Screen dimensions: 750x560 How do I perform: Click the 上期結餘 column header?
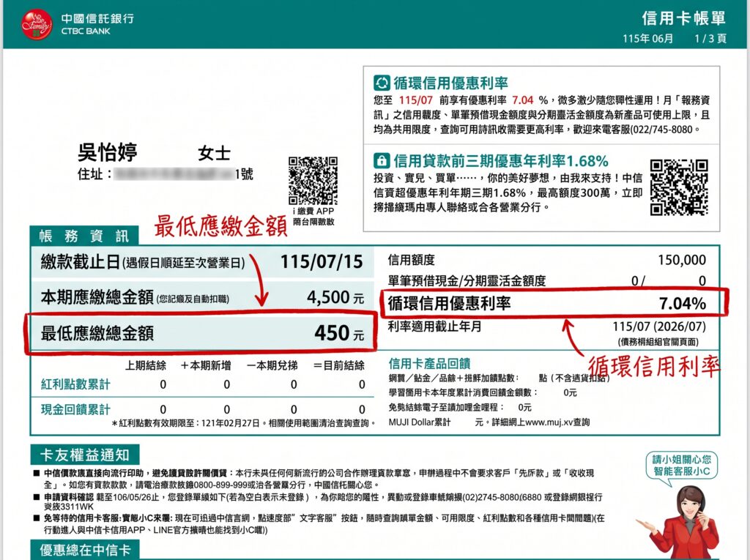(146, 365)
